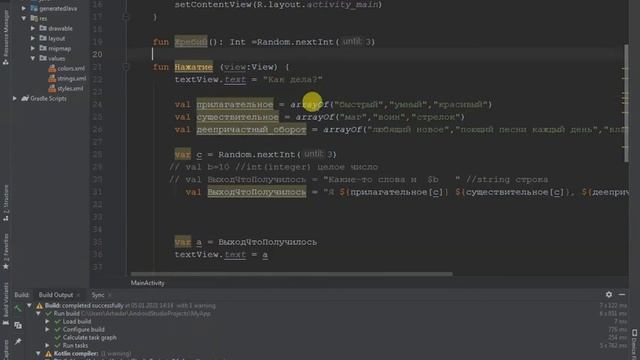Click the MainActivity breadcrumb
Image resolution: width=640 pixels, height=360 pixels.
click(x=148, y=283)
